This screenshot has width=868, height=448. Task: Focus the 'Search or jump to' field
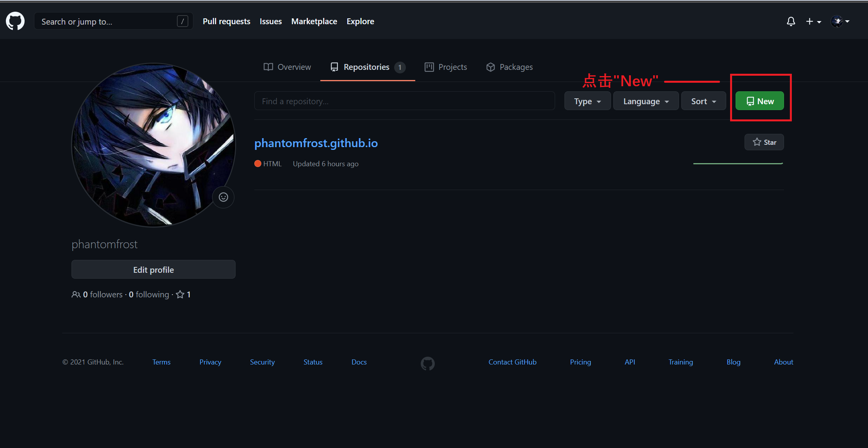pyautogui.click(x=113, y=21)
